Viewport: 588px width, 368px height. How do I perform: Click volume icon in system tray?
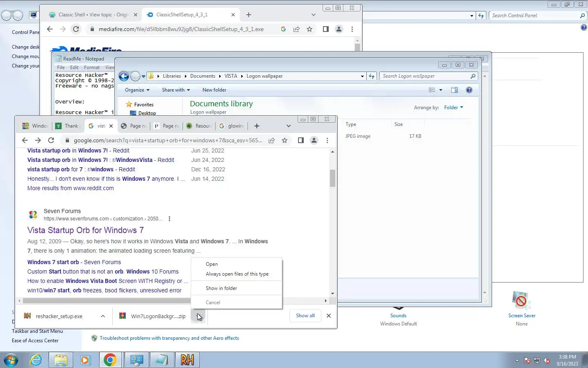click(x=547, y=361)
